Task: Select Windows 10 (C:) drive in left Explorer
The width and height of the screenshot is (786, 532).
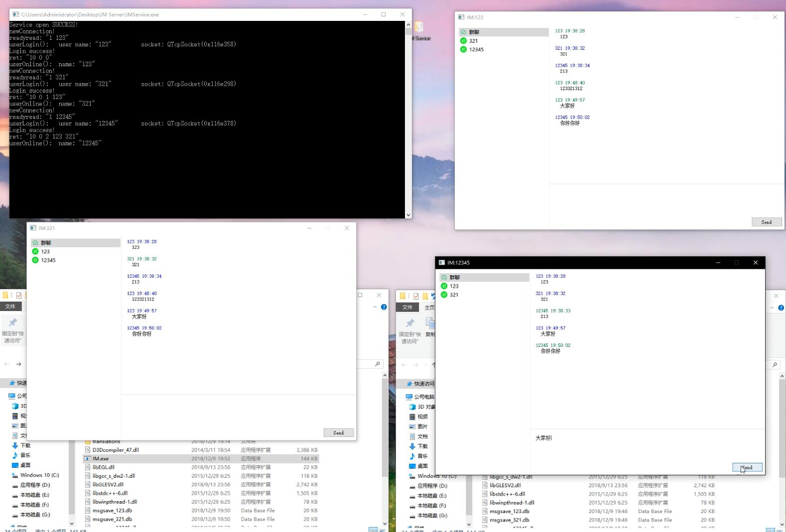Action: 39,475
